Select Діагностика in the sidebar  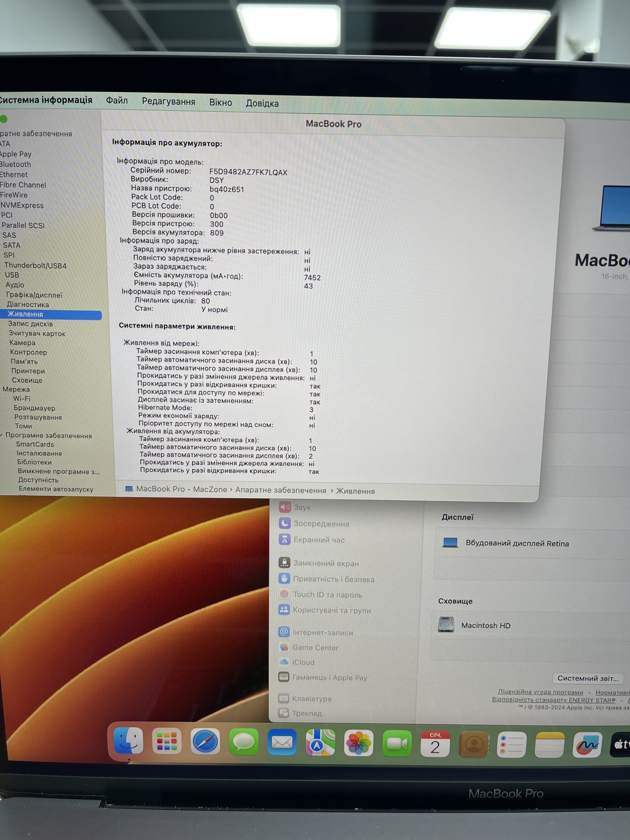pyautogui.click(x=28, y=304)
